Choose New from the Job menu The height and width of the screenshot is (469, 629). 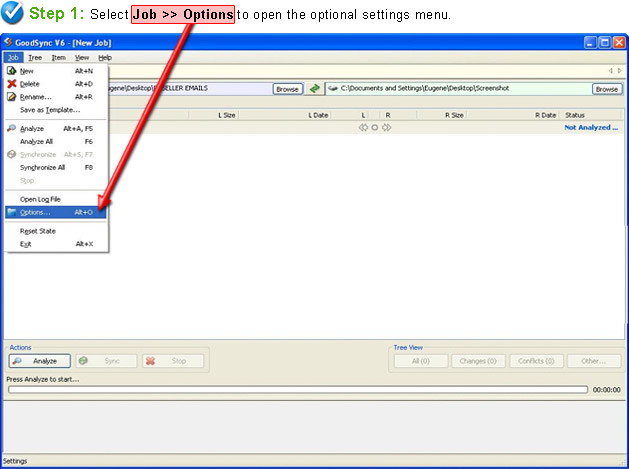tap(56, 71)
